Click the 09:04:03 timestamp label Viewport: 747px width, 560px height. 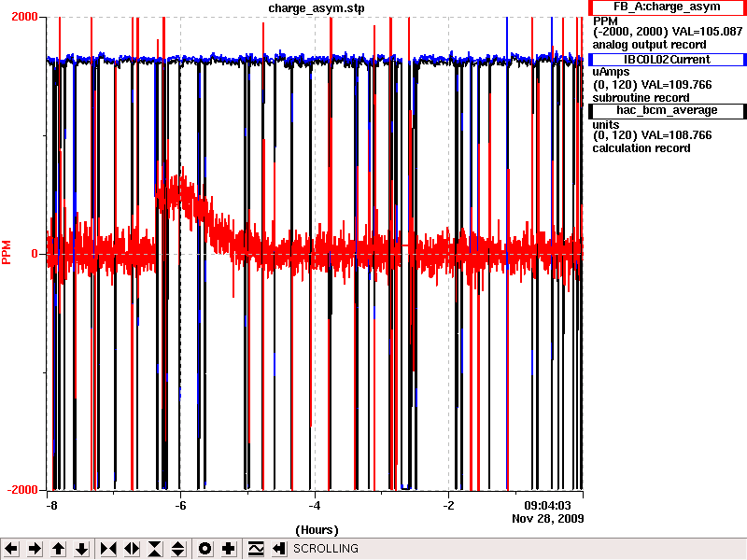[x=547, y=506]
